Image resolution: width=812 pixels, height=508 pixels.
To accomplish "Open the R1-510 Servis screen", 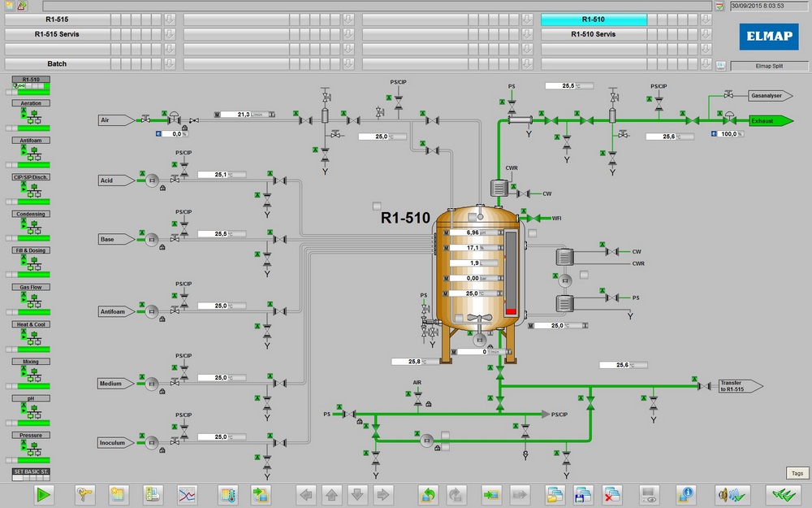I will [x=594, y=34].
